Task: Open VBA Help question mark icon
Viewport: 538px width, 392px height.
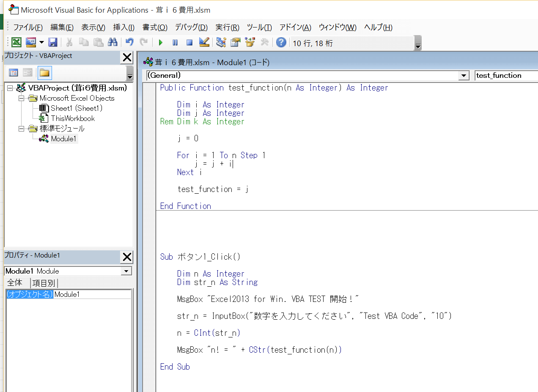Action: point(281,42)
